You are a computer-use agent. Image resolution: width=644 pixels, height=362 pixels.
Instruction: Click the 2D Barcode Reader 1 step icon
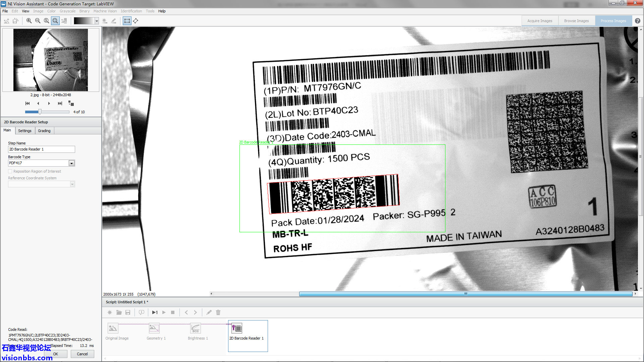(237, 328)
